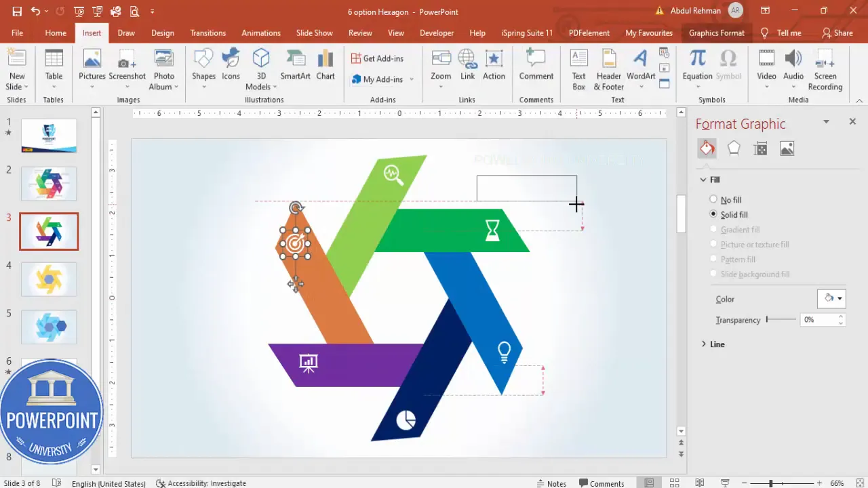Open the Picture tab in Format Graphic
This screenshot has height=488, width=868.
(x=787, y=148)
